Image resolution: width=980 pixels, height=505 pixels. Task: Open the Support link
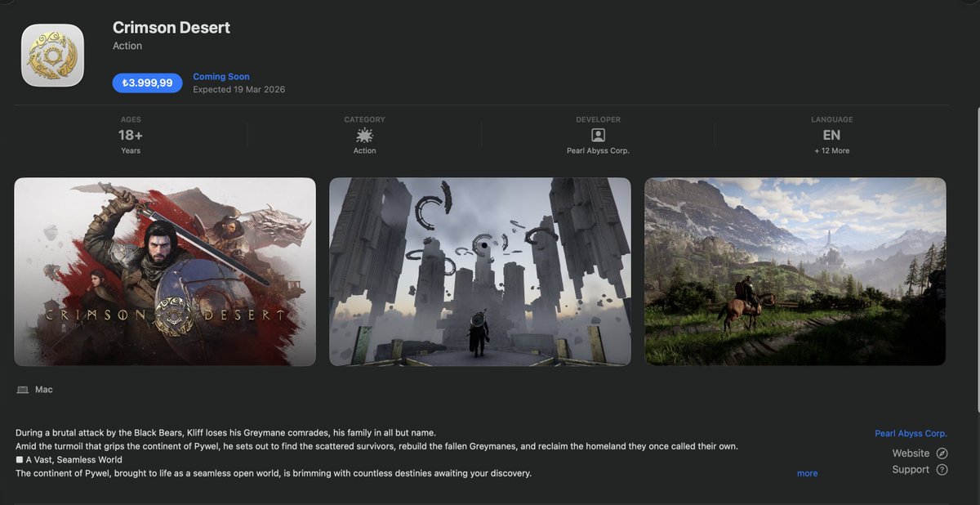pos(911,470)
